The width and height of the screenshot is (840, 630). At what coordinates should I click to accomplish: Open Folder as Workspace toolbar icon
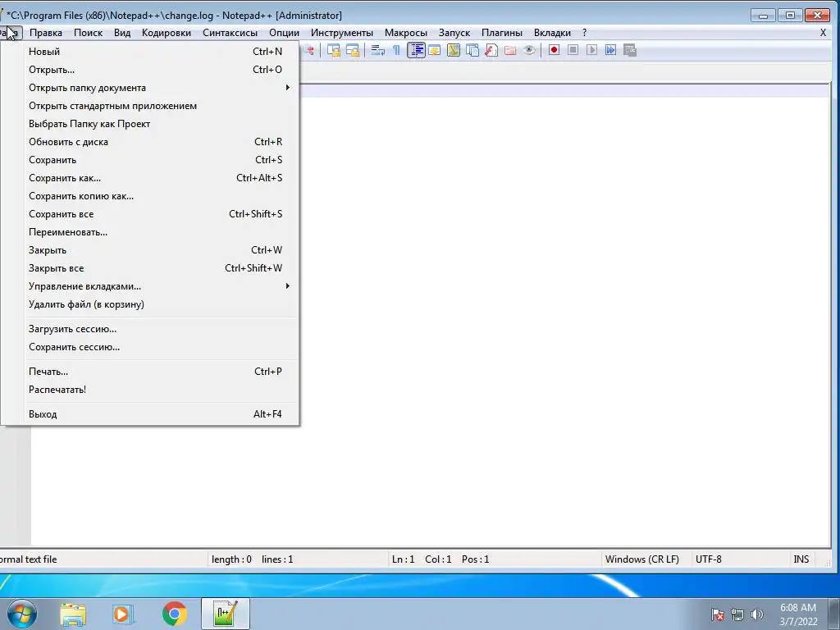(x=510, y=50)
